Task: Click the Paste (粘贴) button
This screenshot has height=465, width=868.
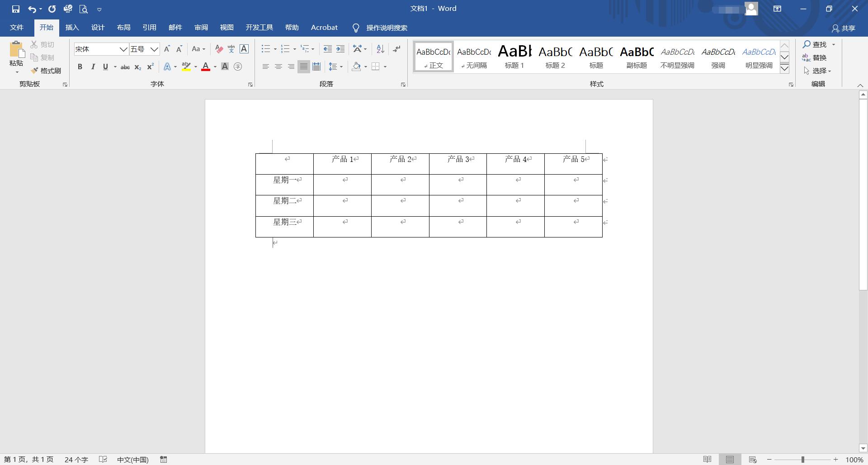Action: click(x=16, y=57)
